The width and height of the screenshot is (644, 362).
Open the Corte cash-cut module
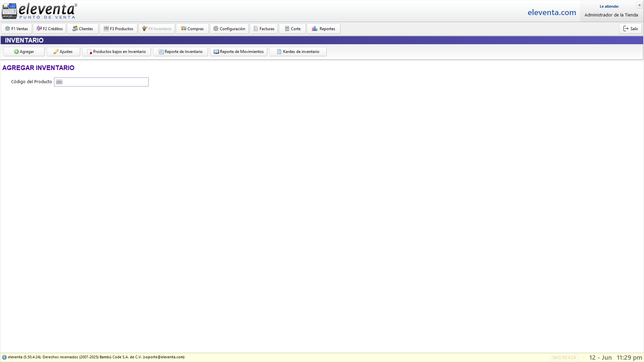[x=292, y=29]
